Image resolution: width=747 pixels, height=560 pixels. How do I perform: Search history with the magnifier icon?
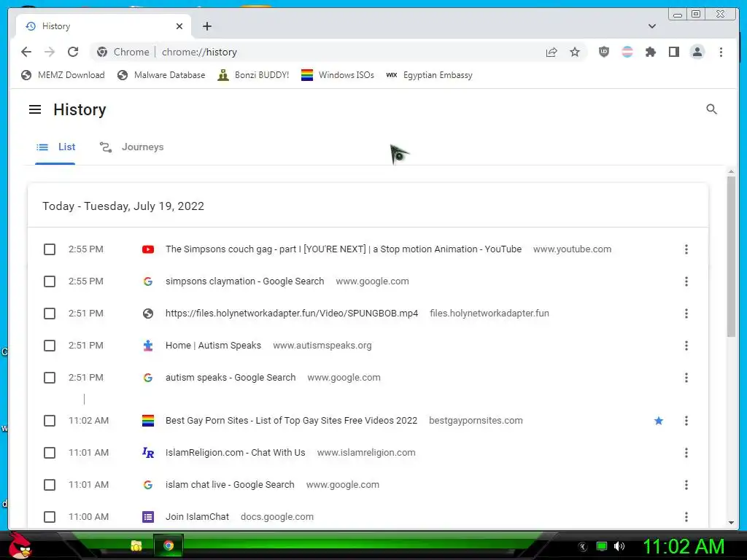pos(711,109)
